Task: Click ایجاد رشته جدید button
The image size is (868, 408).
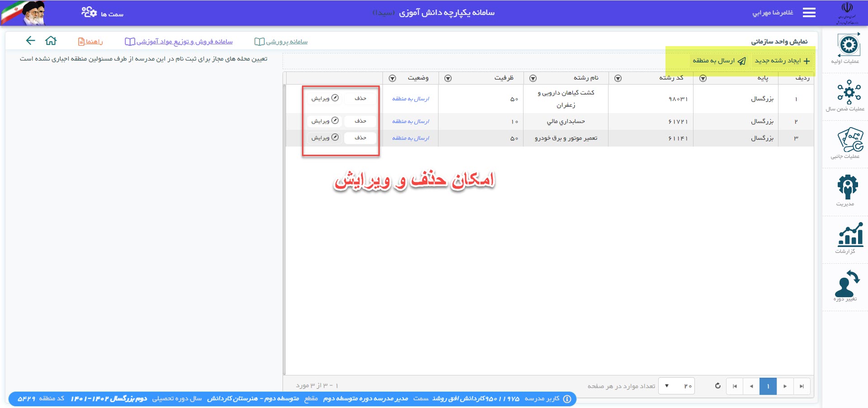Action: (x=782, y=61)
